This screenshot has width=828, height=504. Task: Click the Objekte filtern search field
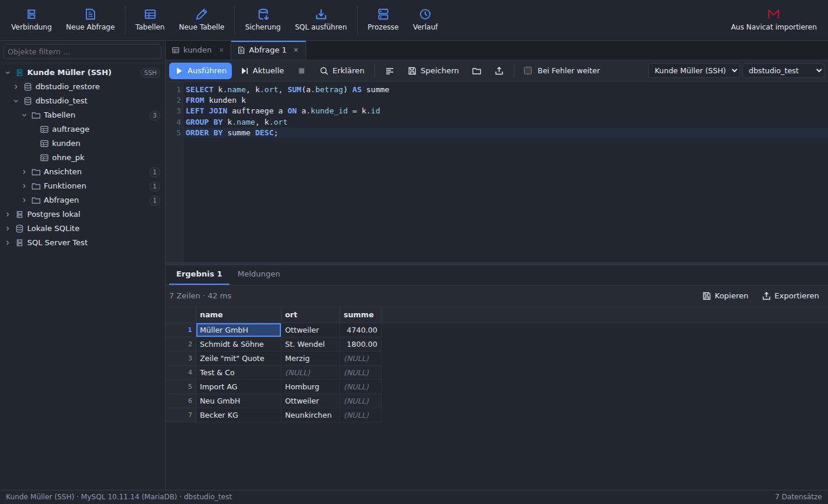point(82,52)
